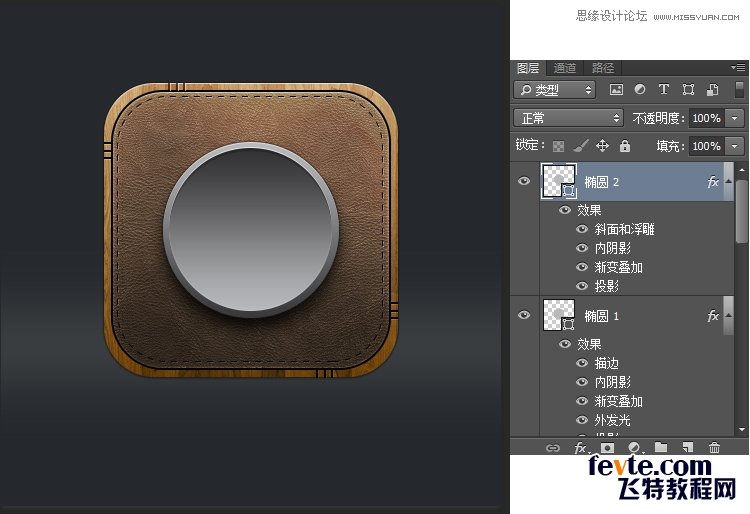750x514 pixels.
Task: Lock transparent pixels icon
Action: pyautogui.click(x=558, y=146)
